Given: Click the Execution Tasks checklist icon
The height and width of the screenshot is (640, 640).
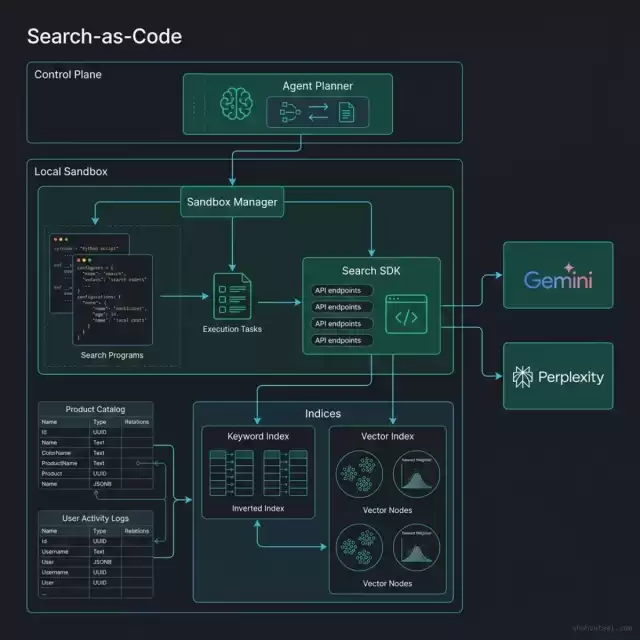Looking at the screenshot, I should pyautogui.click(x=232, y=296).
